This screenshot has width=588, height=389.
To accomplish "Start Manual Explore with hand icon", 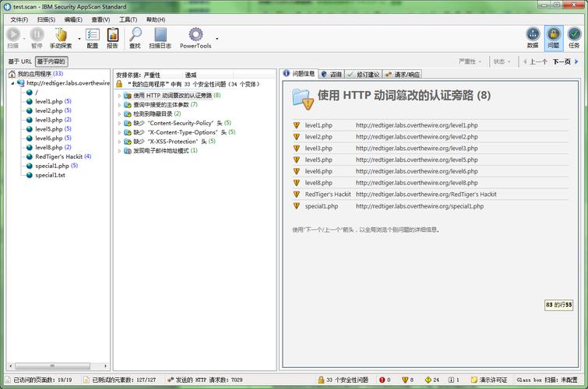I will (x=61, y=34).
